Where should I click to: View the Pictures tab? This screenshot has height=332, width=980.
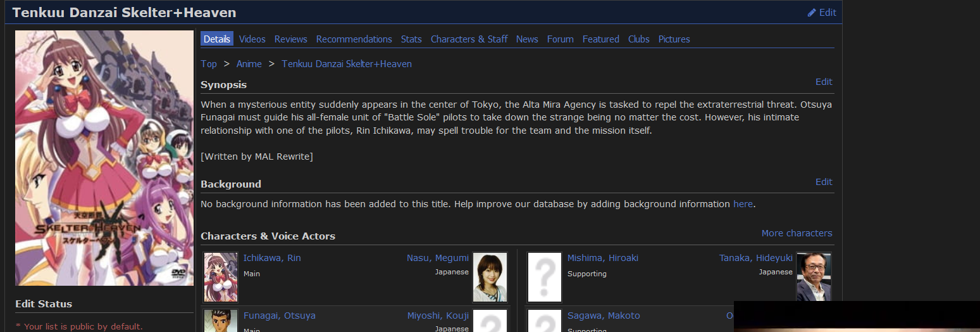click(674, 39)
